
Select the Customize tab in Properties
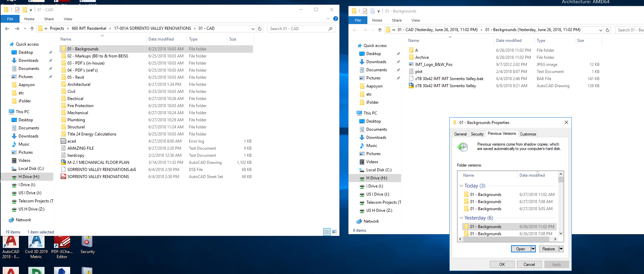(528, 134)
